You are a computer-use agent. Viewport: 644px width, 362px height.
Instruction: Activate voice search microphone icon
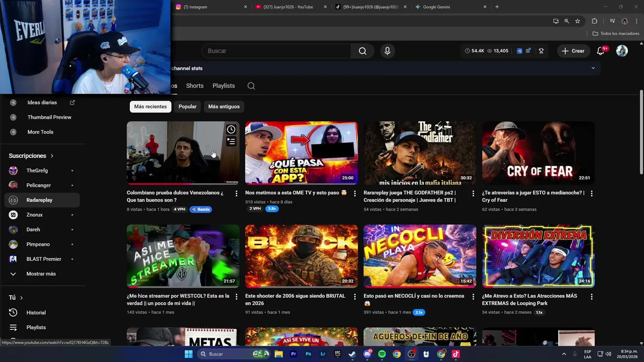pos(387,51)
